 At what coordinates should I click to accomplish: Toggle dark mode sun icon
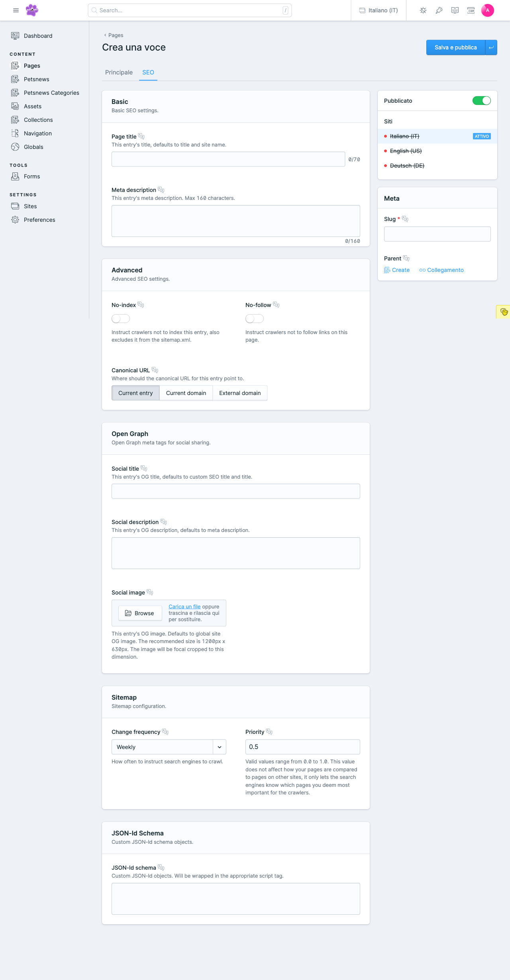coord(423,10)
